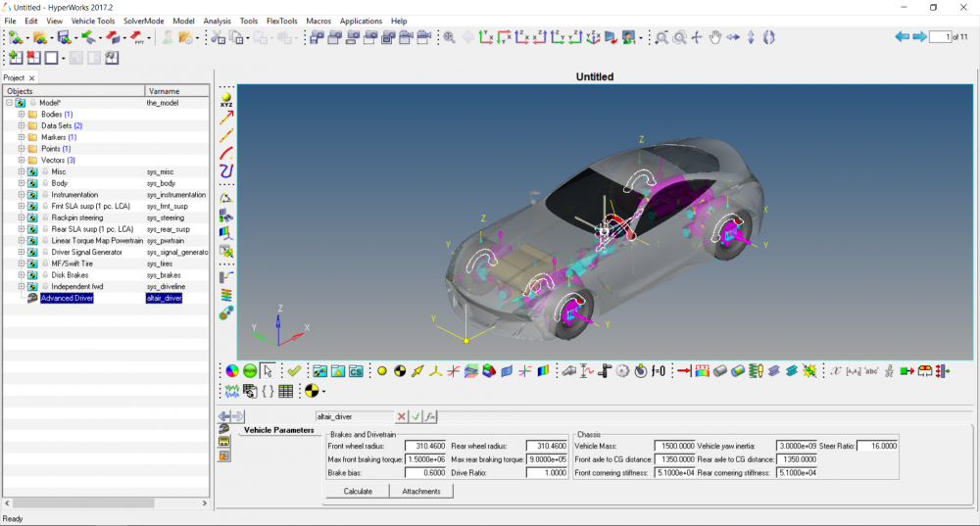Image resolution: width=980 pixels, height=526 pixels.
Task: Click the Max rear braking torque field
Action: [x=547, y=459]
